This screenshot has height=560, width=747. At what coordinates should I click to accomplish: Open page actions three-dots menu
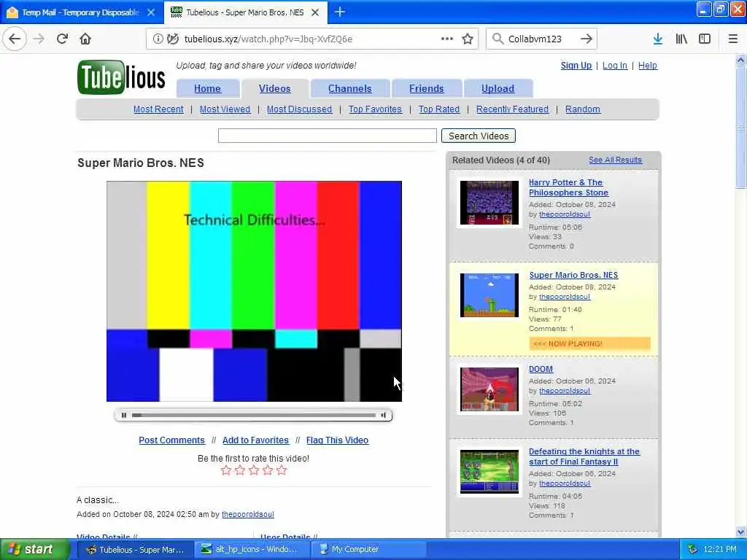tap(447, 39)
